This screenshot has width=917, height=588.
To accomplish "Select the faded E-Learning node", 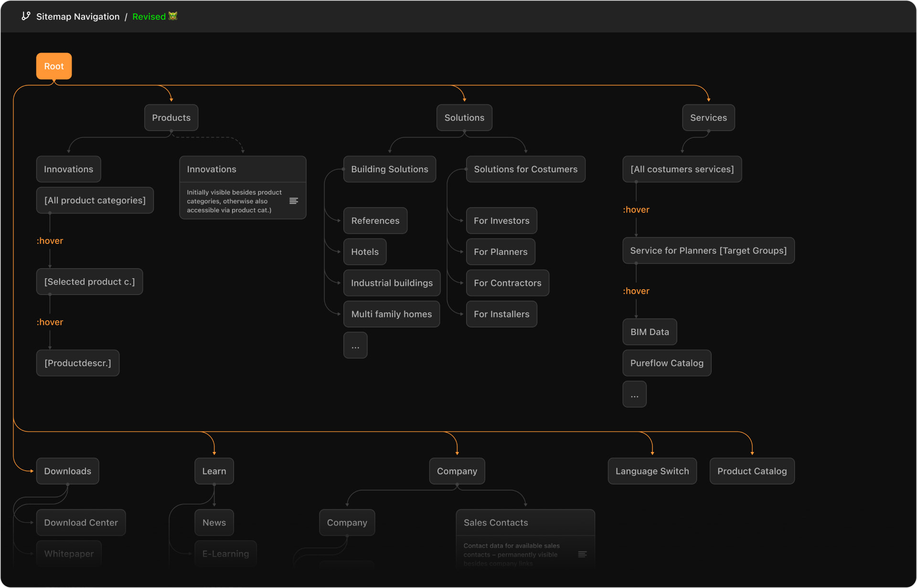I will coord(225,554).
